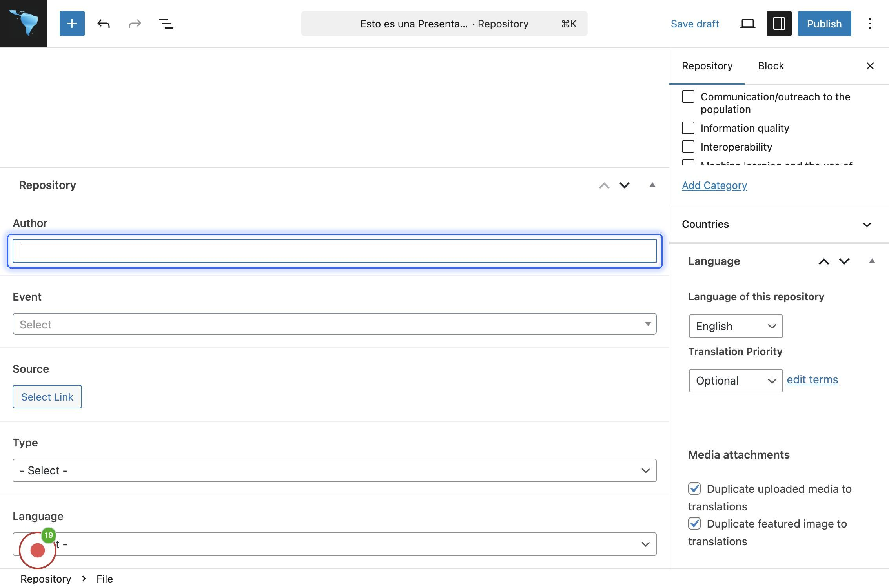Open the three-dot options menu

(870, 24)
